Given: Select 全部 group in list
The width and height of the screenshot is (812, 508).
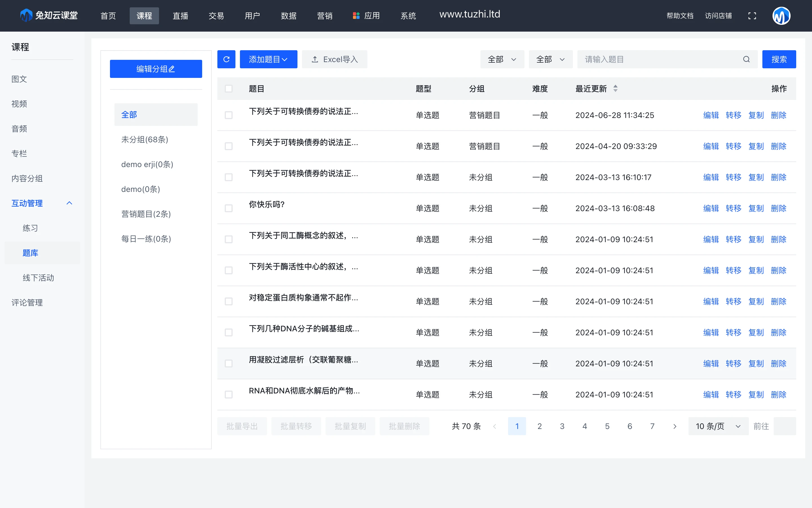Looking at the screenshot, I should pos(156,115).
